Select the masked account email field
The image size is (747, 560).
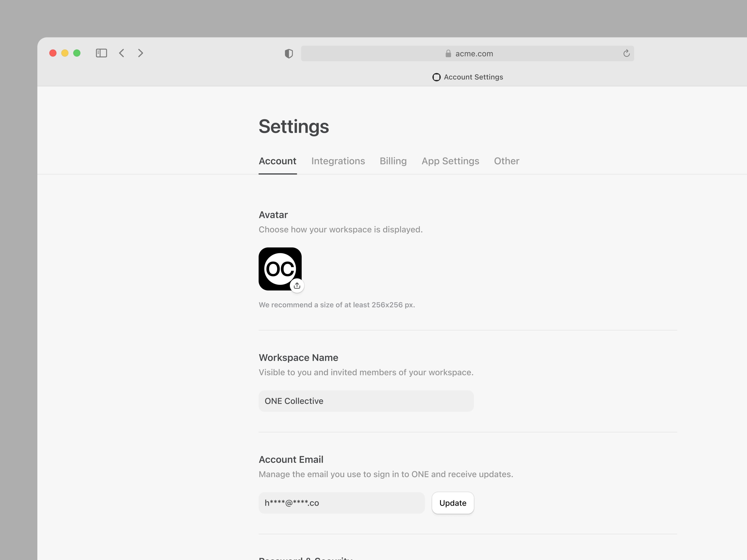coord(341,503)
